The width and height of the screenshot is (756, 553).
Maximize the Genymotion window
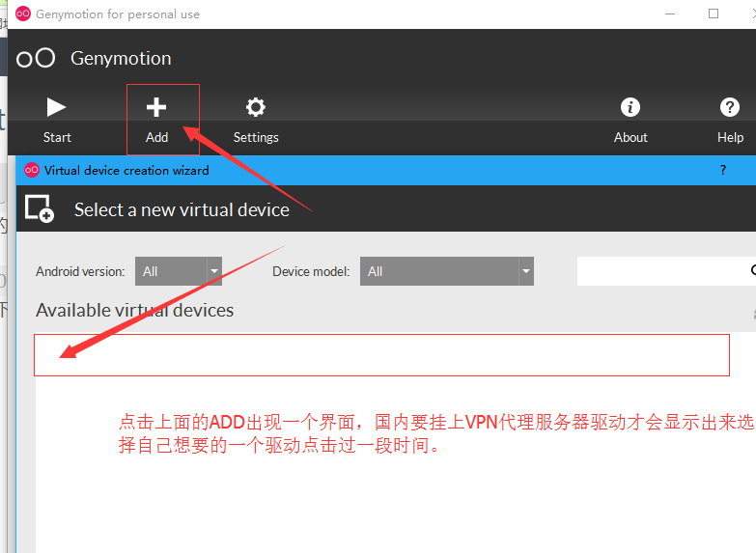point(714,14)
